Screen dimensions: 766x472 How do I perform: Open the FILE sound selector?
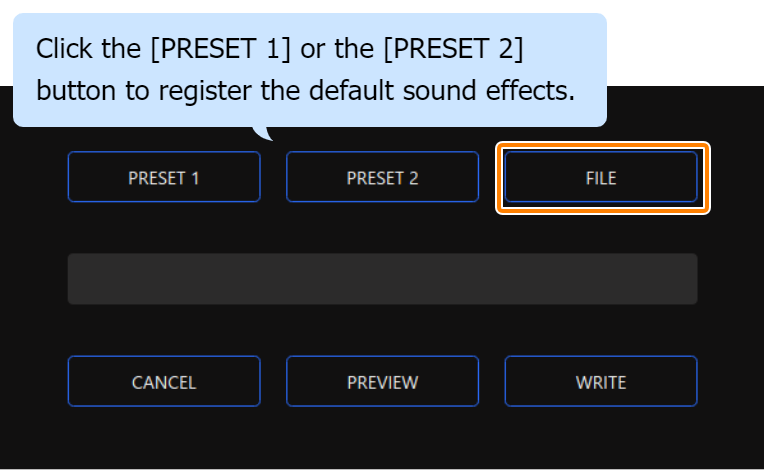pyautogui.click(x=601, y=178)
